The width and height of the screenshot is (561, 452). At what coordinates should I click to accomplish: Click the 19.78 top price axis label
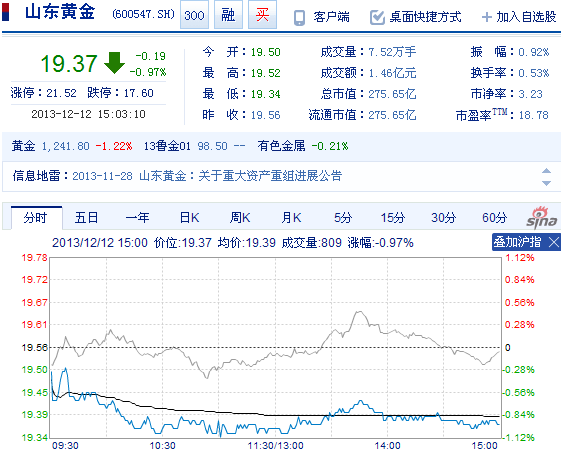pyautogui.click(x=34, y=257)
